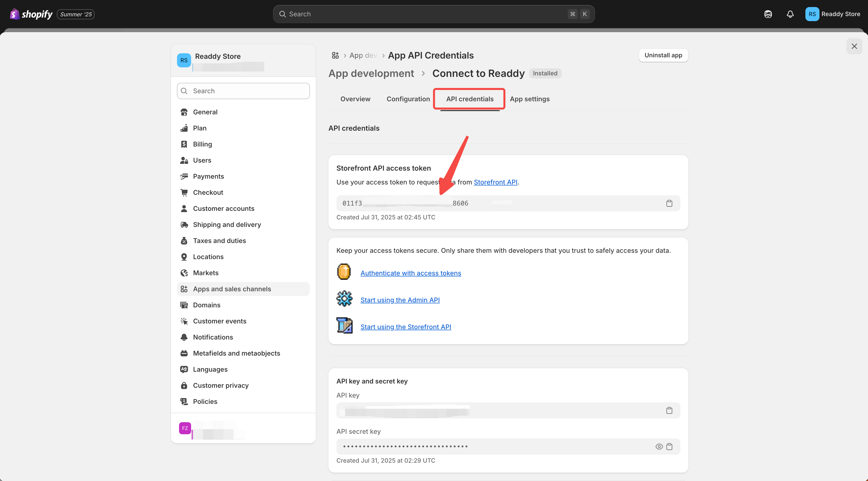Switch to the Configuration tab
The height and width of the screenshot is (481, 868).
coord(408,99)
